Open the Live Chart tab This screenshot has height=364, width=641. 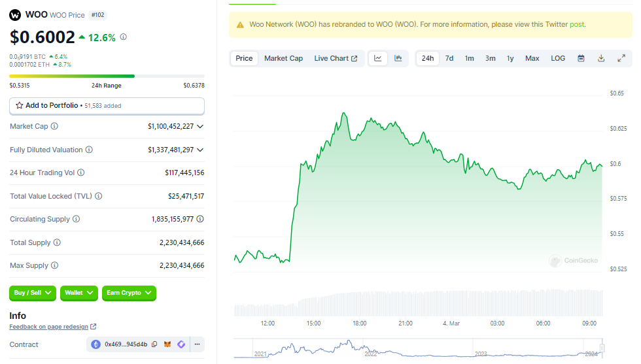[x=336, y=58]
